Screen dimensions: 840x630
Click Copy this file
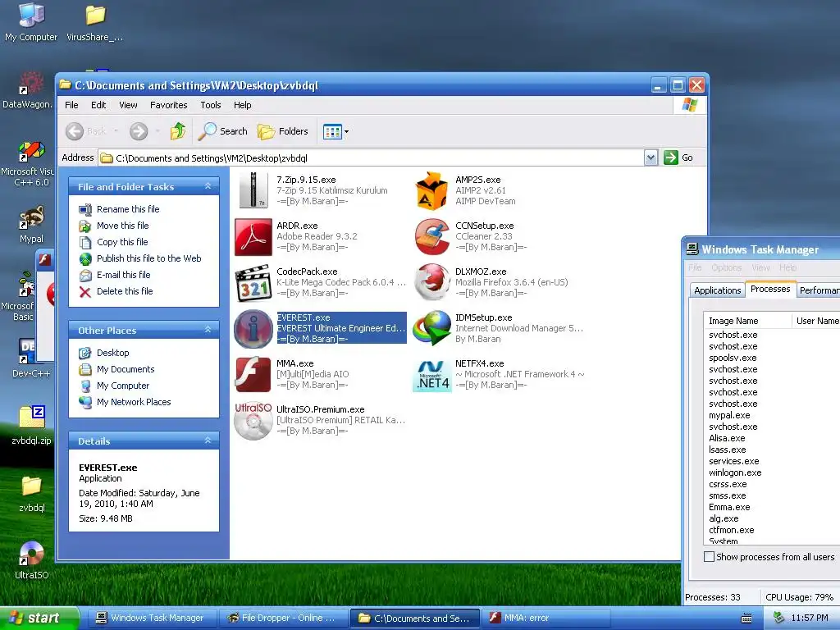[x=122, y=242]
